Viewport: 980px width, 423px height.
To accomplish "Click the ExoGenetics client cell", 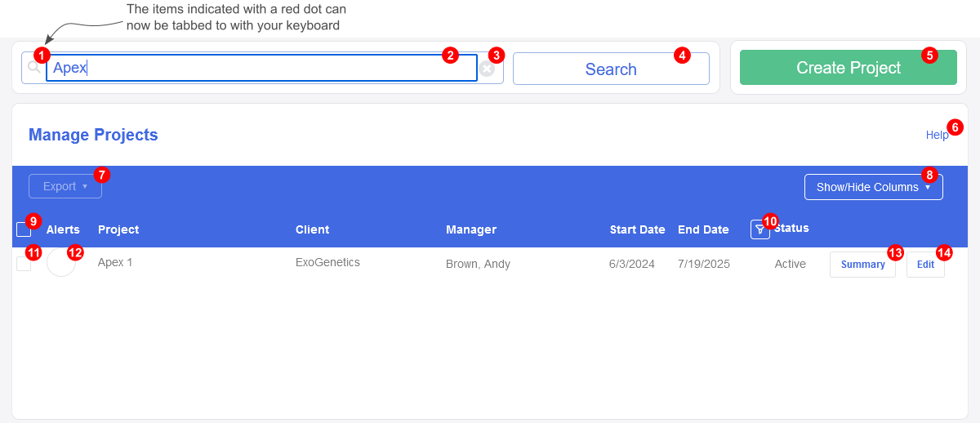I will click(x=327, y=262).
